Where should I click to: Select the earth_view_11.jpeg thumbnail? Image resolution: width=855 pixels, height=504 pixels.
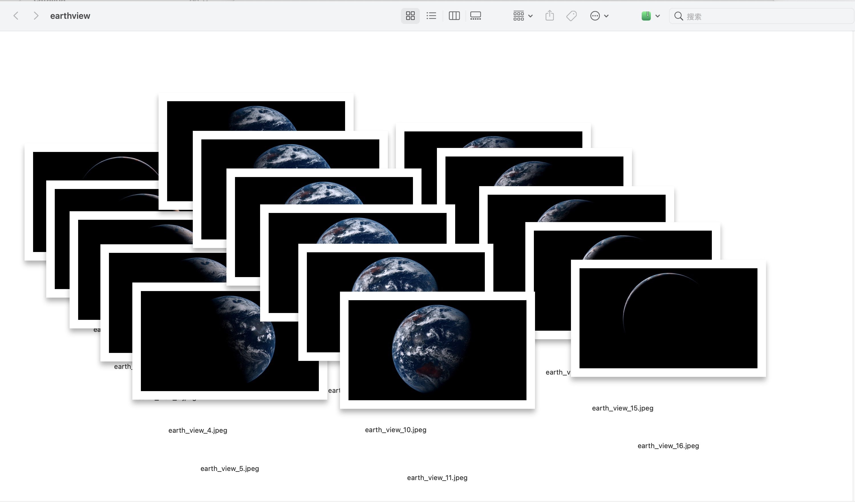437,350
